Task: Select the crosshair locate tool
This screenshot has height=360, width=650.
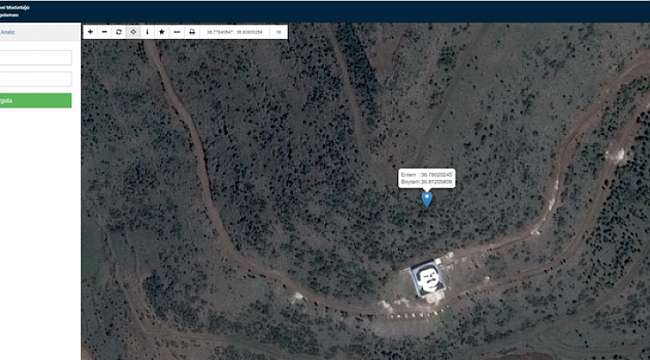Action: tap(133, 32)
